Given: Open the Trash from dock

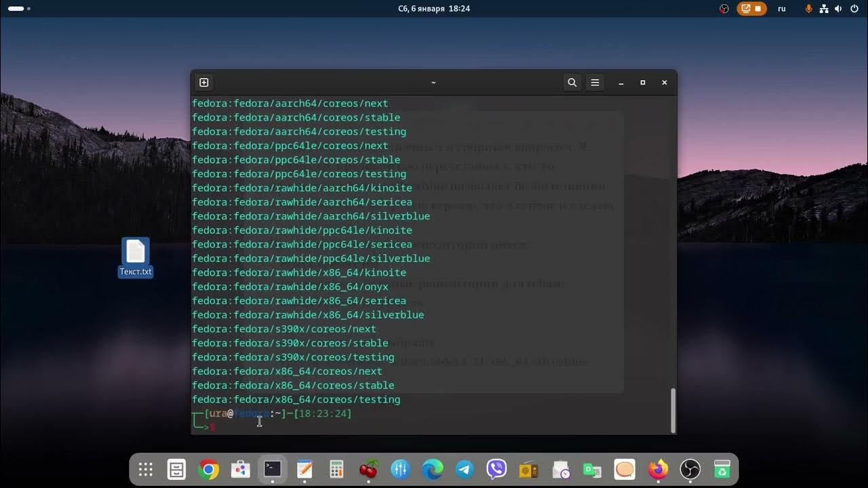Looking at the screenshot, I should (x=722, y=469).
